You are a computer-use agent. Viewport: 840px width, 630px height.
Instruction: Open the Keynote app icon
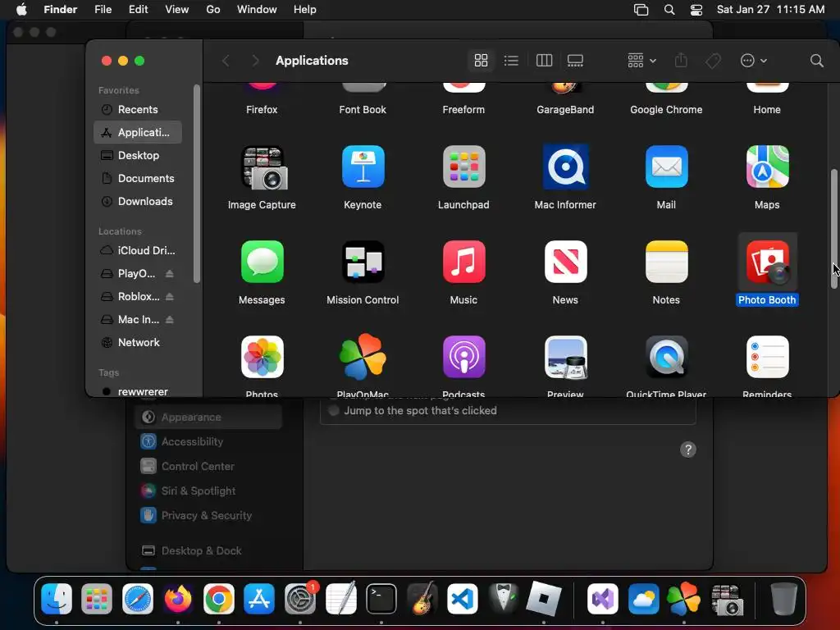coord(363,167)
